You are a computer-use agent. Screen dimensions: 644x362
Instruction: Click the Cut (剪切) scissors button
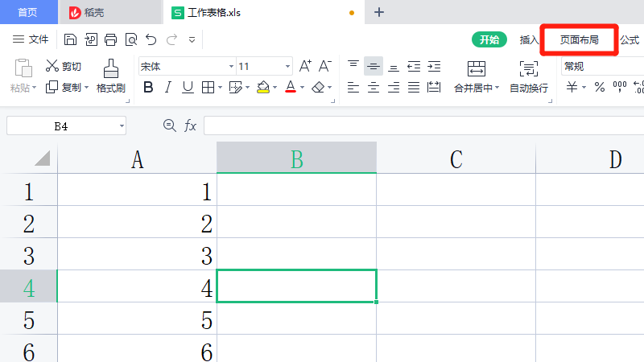pos(63,66)
